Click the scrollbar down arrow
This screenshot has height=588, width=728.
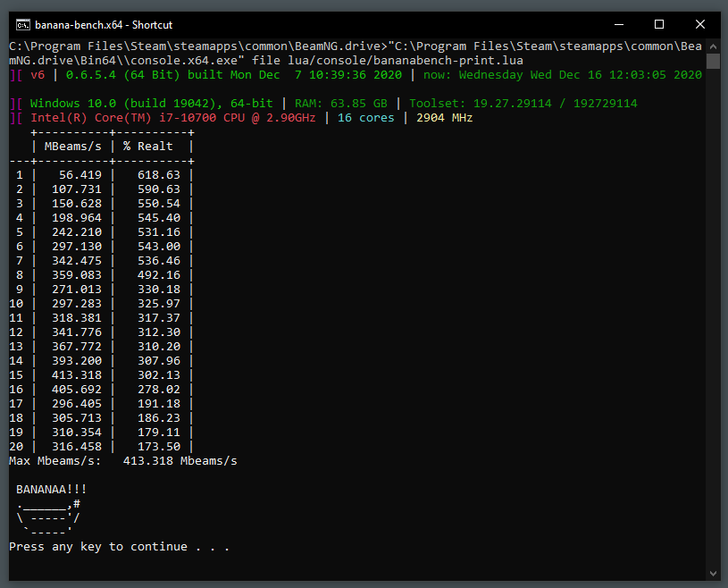click(713, 574)
